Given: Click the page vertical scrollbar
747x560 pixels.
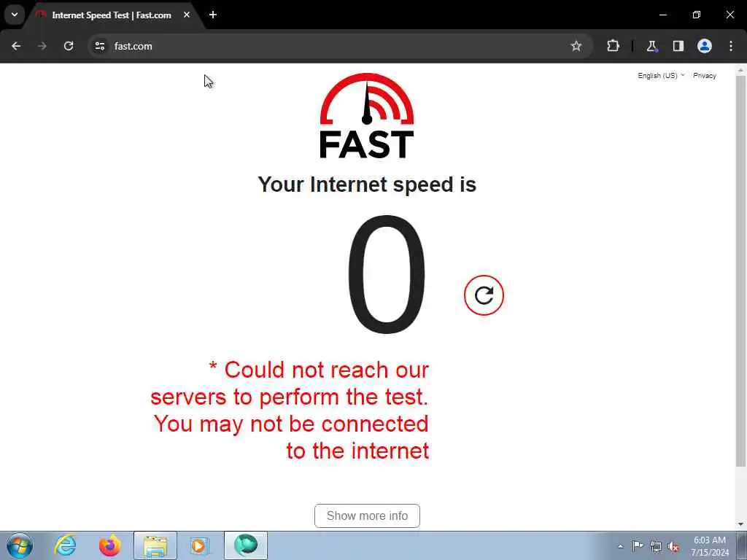Looking at the screenshot, I should [x=741, y=271].
